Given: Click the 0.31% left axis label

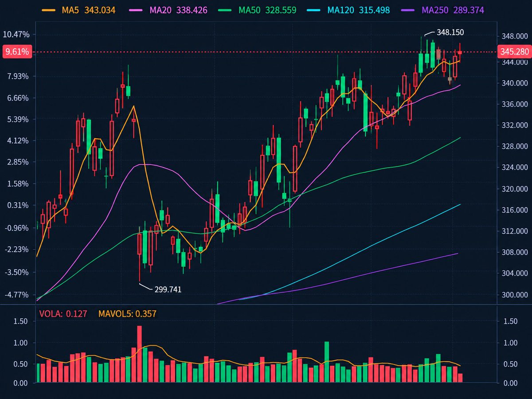Looking at the screenshot, I should pyautogui.click(x=18, y=205).
